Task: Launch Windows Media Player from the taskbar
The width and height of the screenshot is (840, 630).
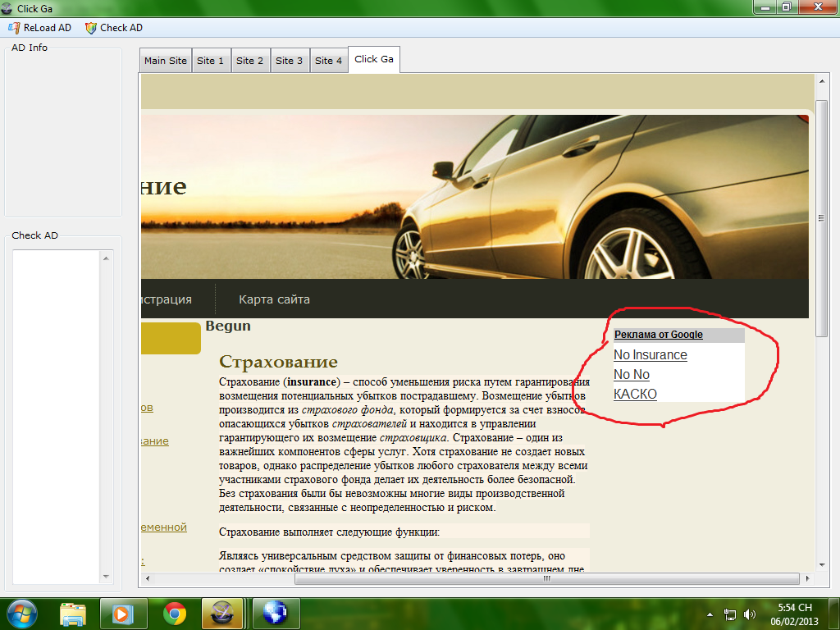Action: pos(123,613)
